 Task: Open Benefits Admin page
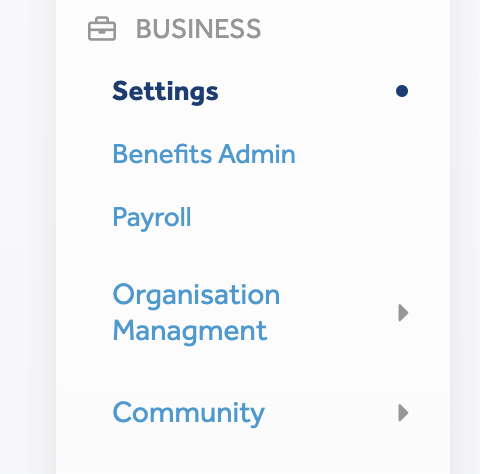(204, 154)
